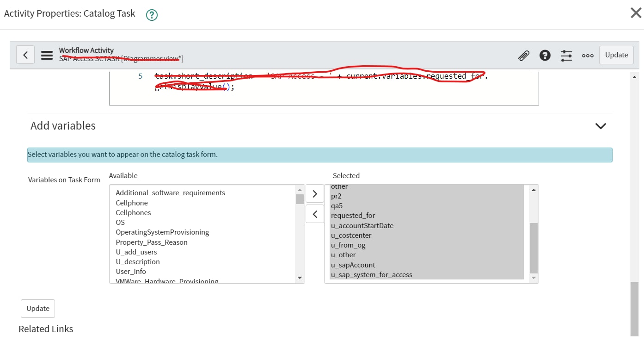Click the Update button below the variable lists

(x=37, y=308)
